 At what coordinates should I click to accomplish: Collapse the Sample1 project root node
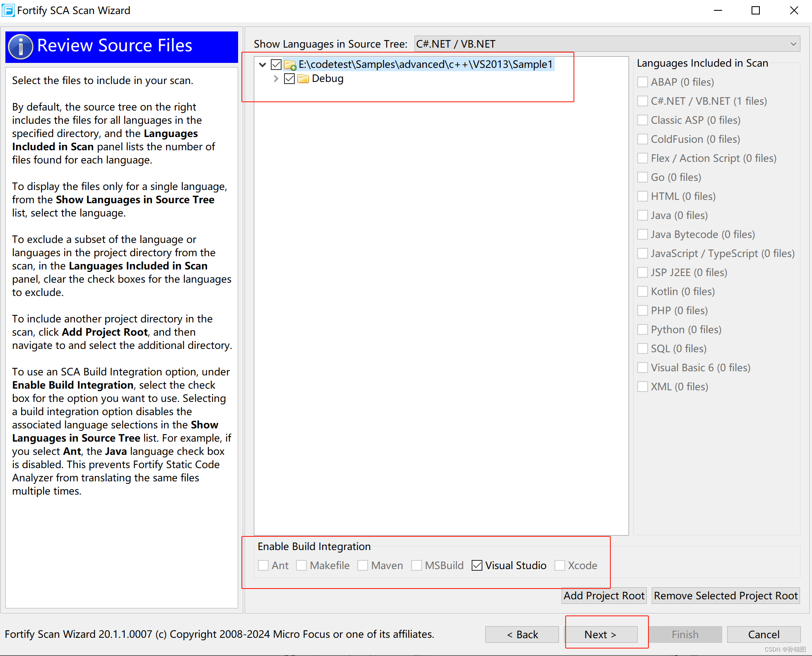(262, 65)
